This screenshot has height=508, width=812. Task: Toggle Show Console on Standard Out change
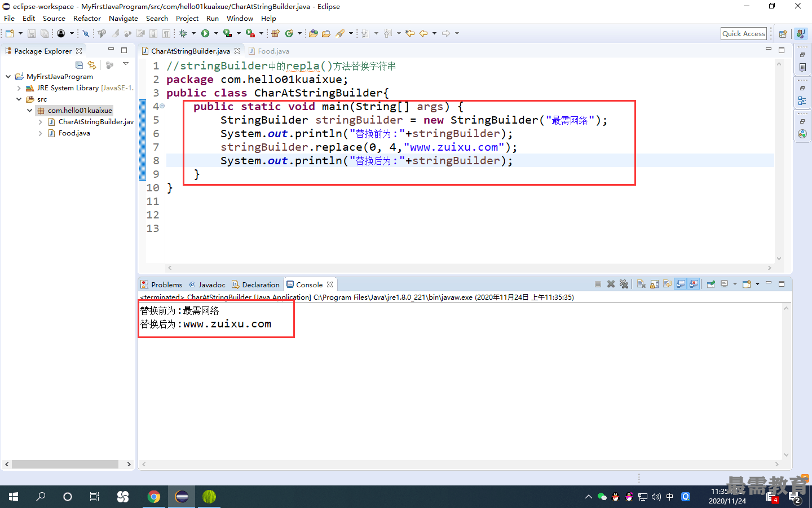coord(681,284)
